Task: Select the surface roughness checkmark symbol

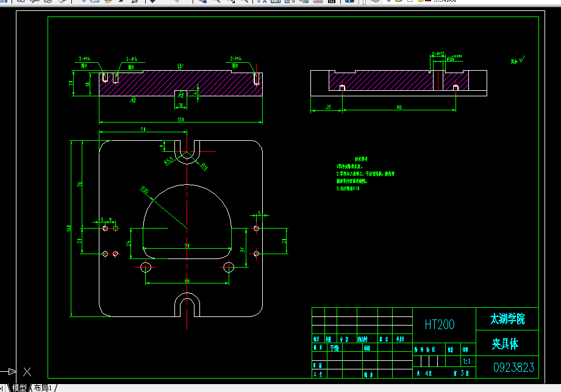Action: [x=522, y=59]
